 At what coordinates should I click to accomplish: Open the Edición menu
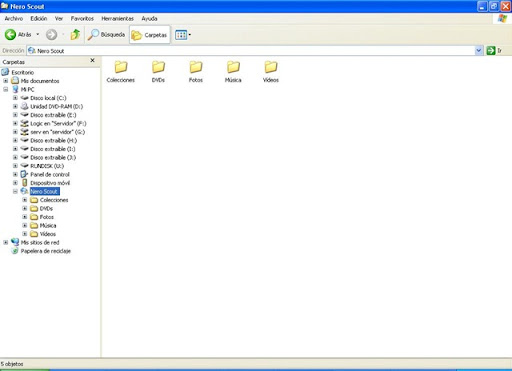pyautogui.click(x=39, y=19)
